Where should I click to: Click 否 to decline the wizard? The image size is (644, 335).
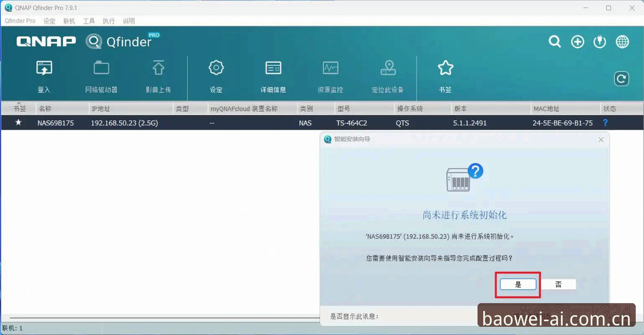[558, 284]
